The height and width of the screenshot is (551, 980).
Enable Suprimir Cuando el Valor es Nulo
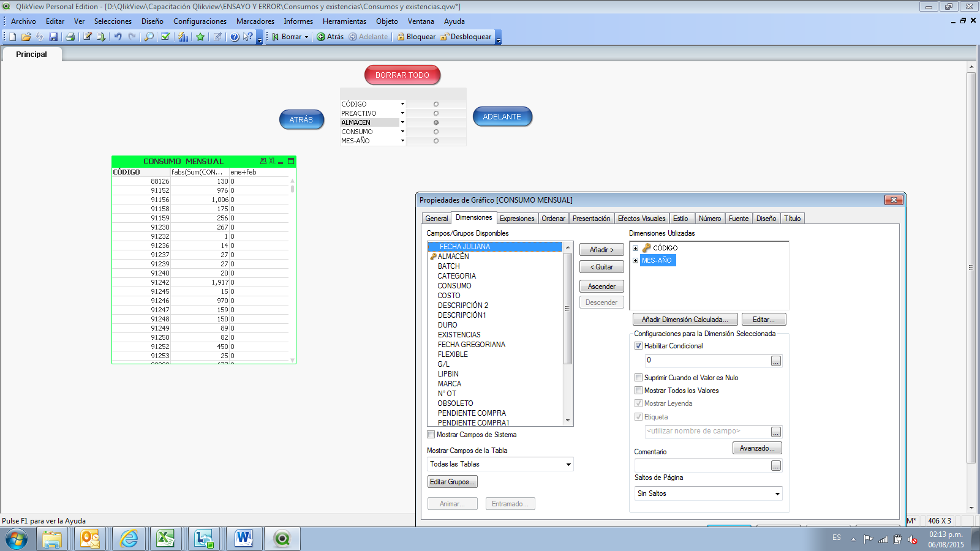(638, 378)
